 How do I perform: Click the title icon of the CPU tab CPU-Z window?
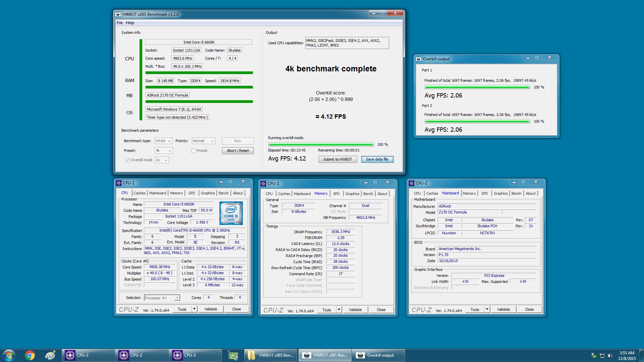[119, 183]
